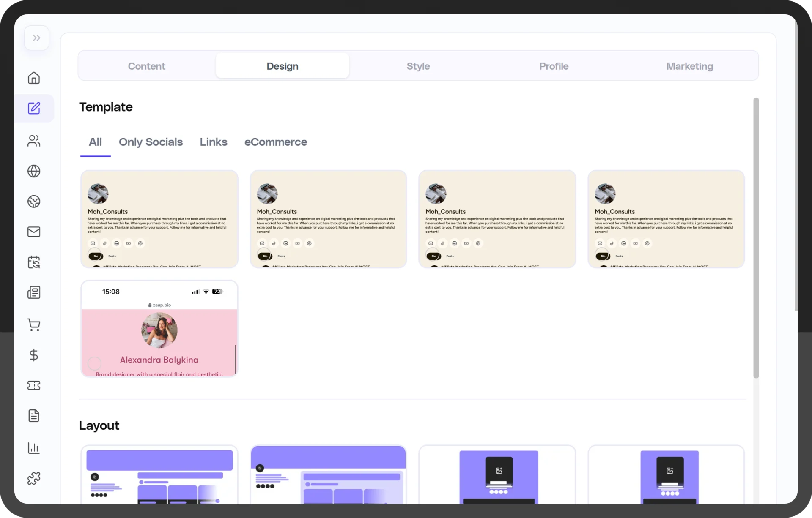Switch to the Content tab
The image size is (812, 518).
(x=146, y=66)
